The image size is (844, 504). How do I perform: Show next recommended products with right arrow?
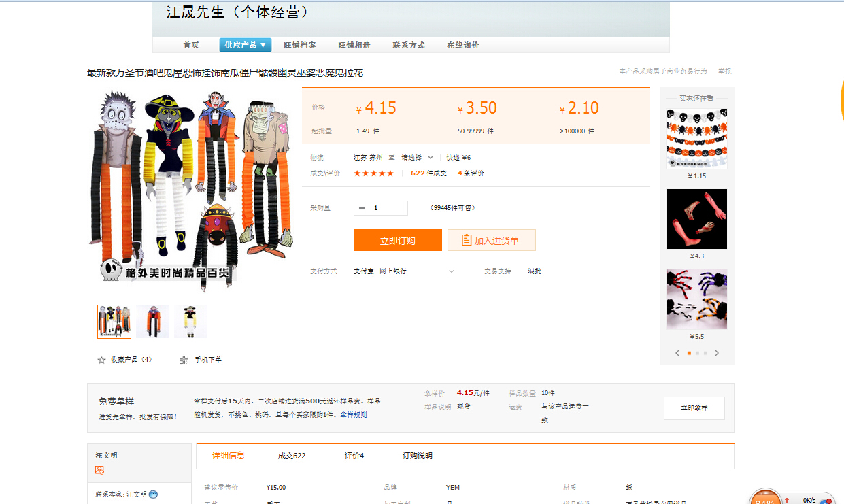tap(716, 353)
